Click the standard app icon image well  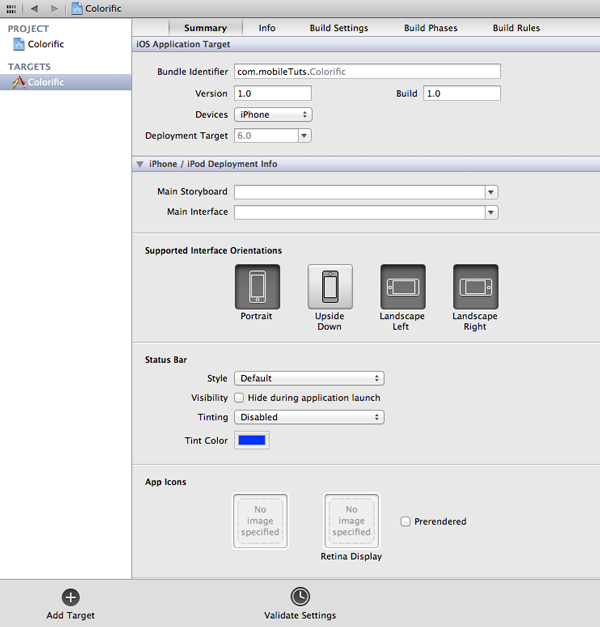260,521
